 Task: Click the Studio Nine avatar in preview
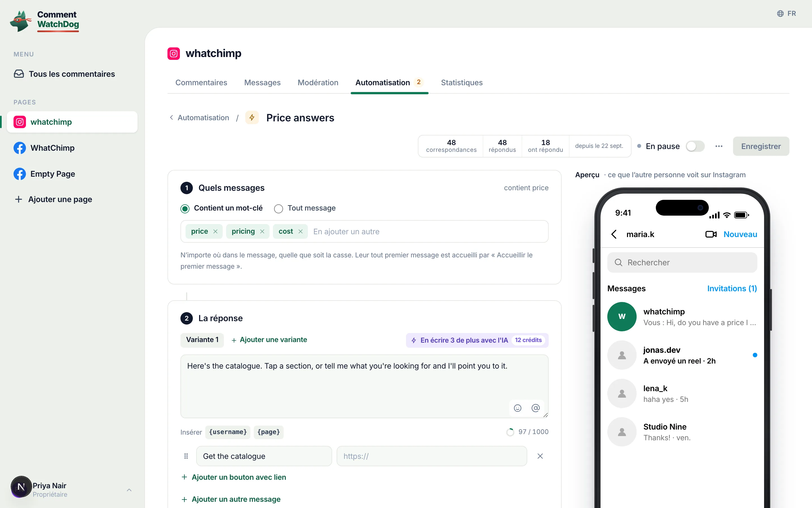pyautogui.click(x=622, y=432)
